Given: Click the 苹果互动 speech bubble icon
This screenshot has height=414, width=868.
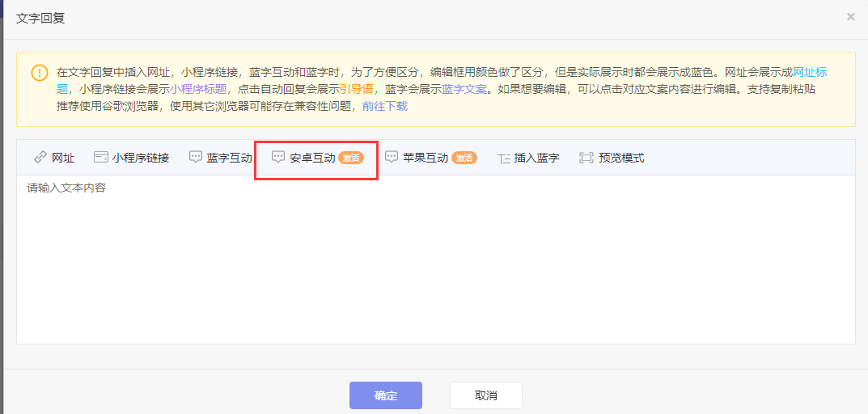Looking at the screenshot, I should (x=392, y=158).
